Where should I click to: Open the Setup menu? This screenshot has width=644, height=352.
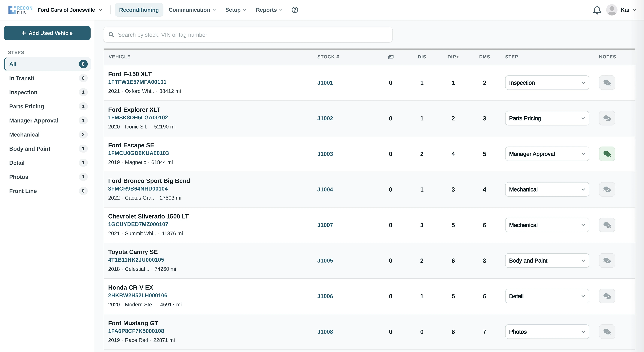[236, 10]
